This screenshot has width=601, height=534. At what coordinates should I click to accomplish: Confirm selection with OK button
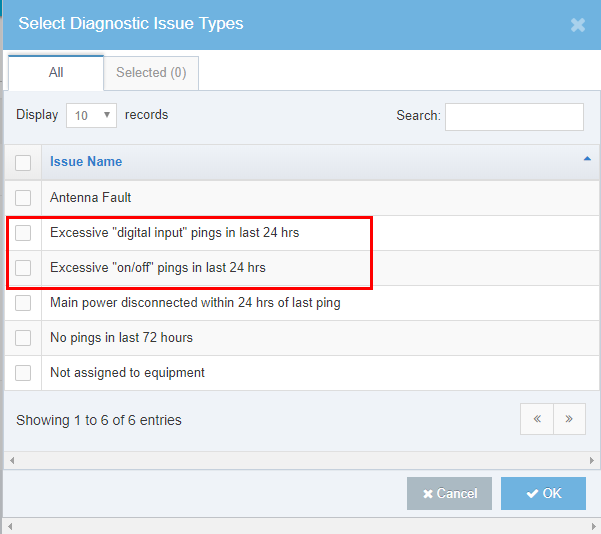point(543,494)
